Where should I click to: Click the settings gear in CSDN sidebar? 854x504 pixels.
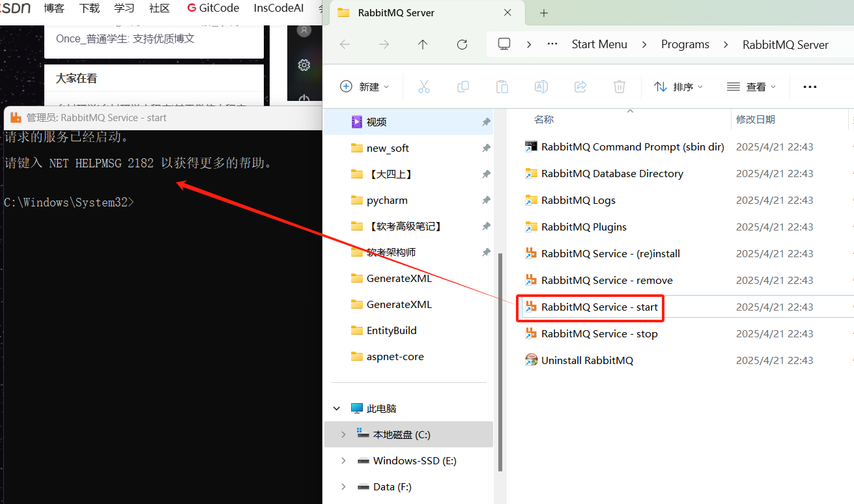pyautogui.click(x=304, y=65)
